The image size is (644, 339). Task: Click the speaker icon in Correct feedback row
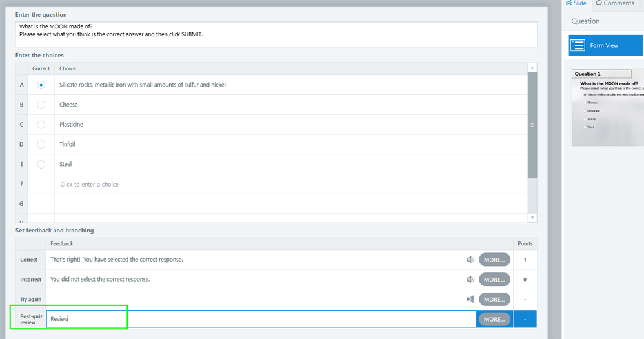(x=470, y=260)
